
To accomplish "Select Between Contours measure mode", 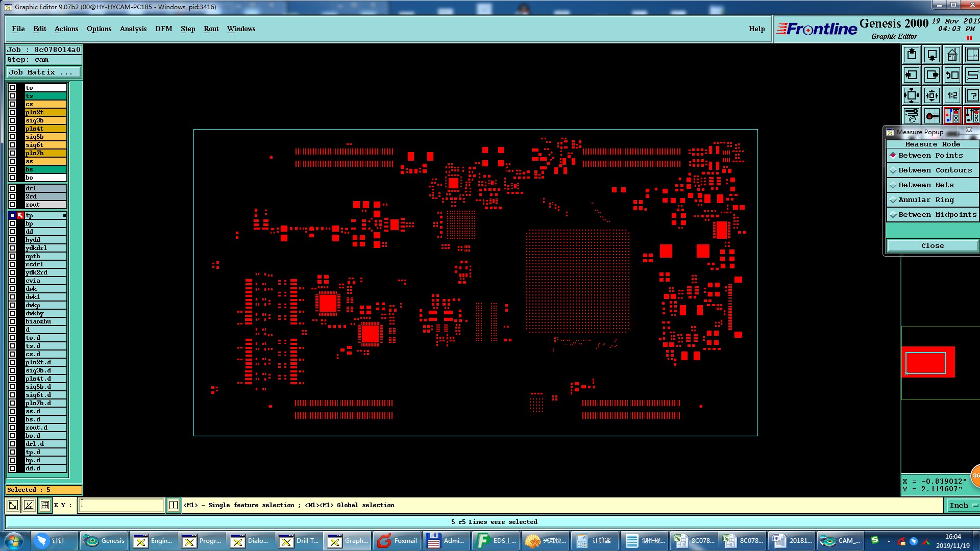I will (933, 170).
